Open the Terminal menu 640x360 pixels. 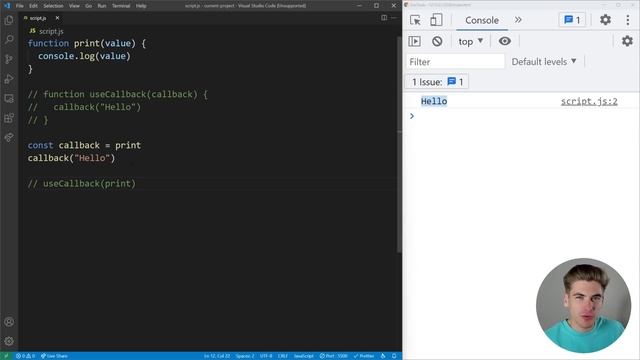121,6
